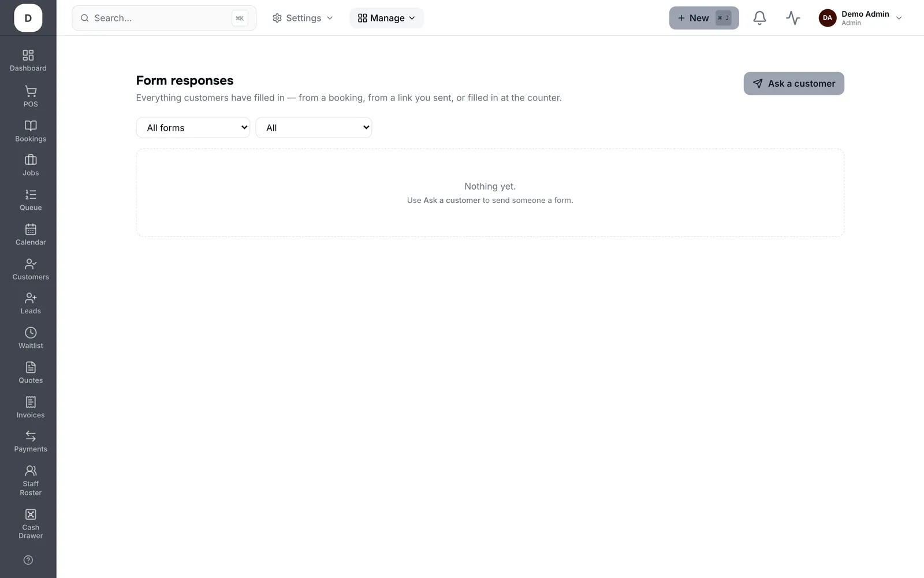924x578 pixels.
Task: Open the Jobs briefcase icon
Action: coord(31,160)
